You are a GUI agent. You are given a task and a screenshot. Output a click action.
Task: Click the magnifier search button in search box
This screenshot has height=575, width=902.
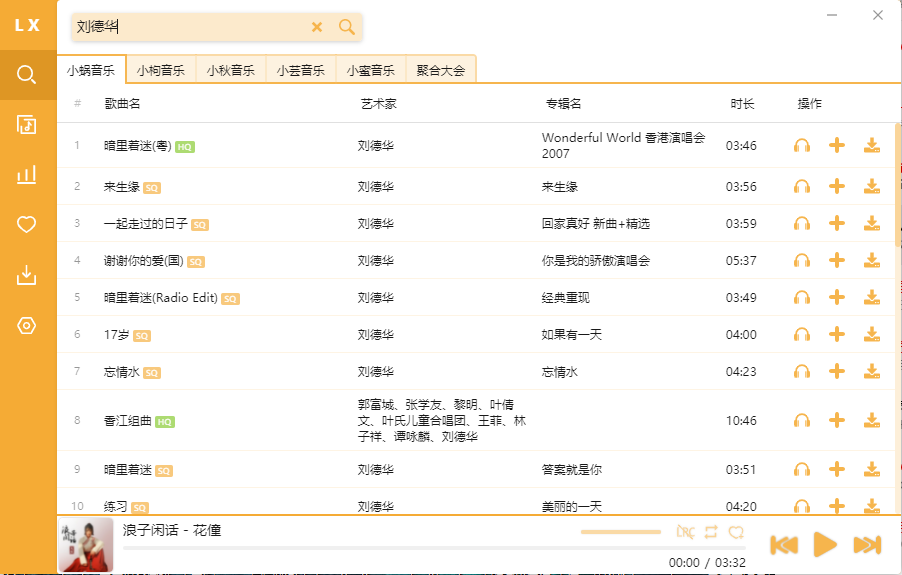(x=346, y=27)
